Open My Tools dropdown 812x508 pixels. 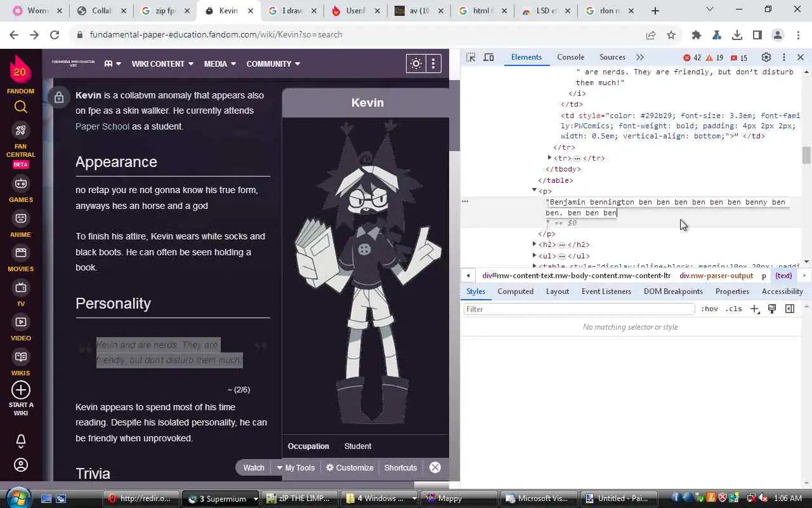[296, 467]
